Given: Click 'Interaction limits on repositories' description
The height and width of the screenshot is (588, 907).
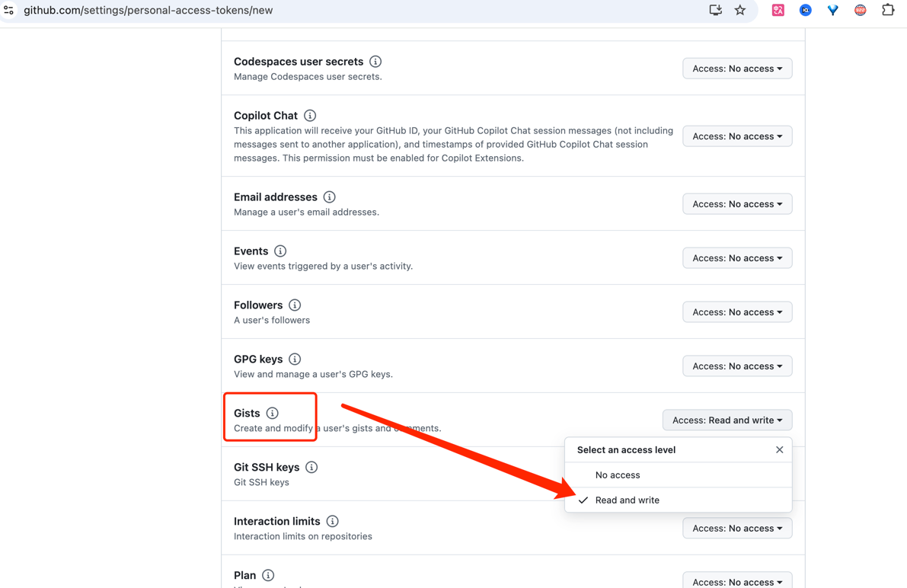Looking at the screenshot, I should click(x=303, y=536).
